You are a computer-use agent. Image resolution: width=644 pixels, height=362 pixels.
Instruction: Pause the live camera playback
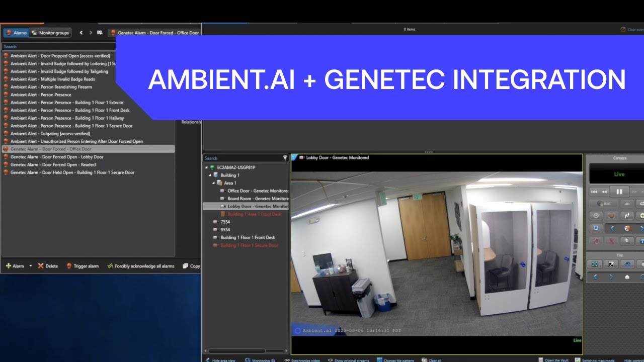tap(619, 192)
